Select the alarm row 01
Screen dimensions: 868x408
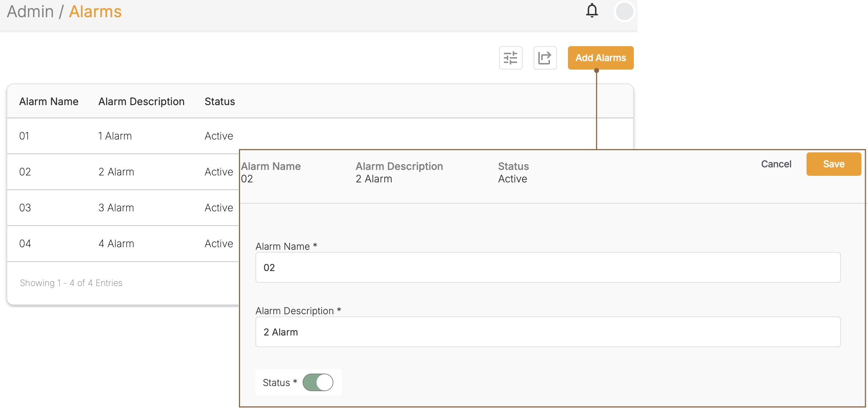[x=24, y=136]
